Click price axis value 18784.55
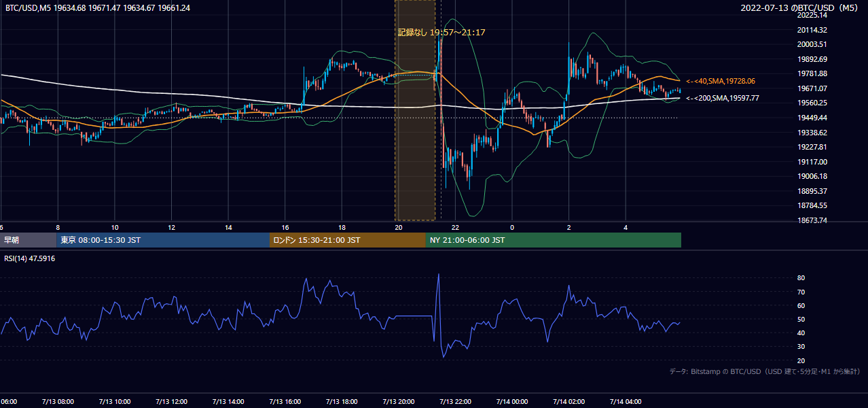The width and height of the screenshot is (868, 408). (812, 205)
